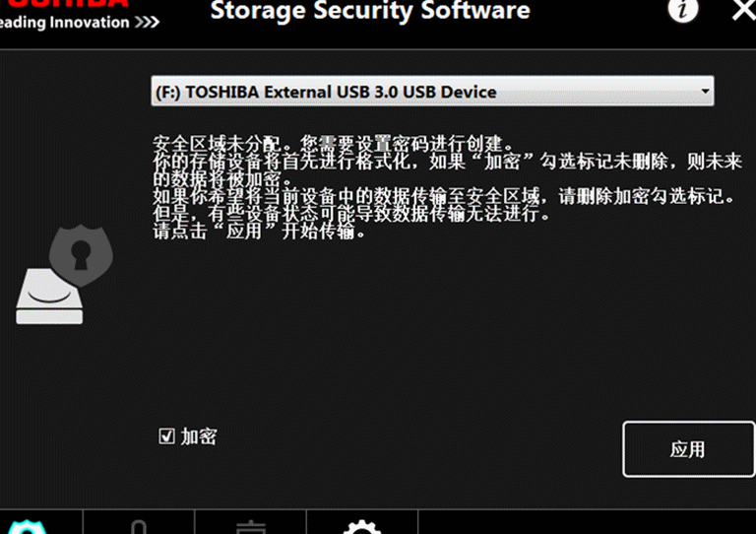Click the 安全区域未分配 description text

pos(216,144)
